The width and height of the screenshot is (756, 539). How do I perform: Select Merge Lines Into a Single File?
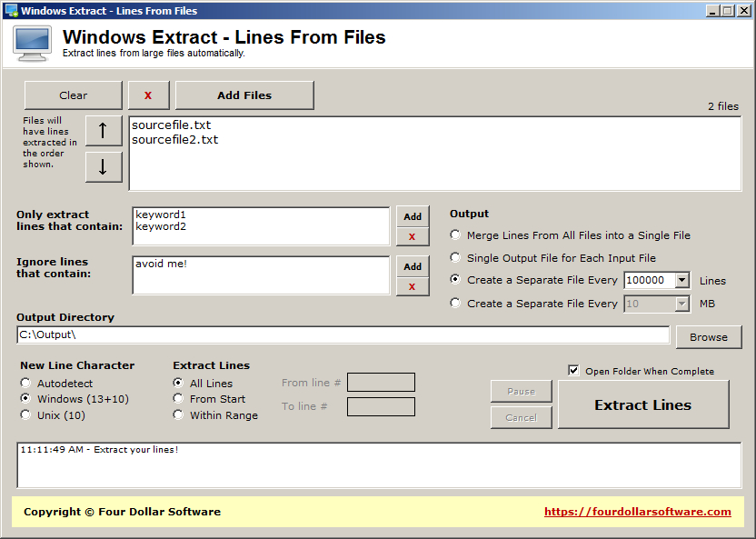pyautogui.click(x=455, y=235)
